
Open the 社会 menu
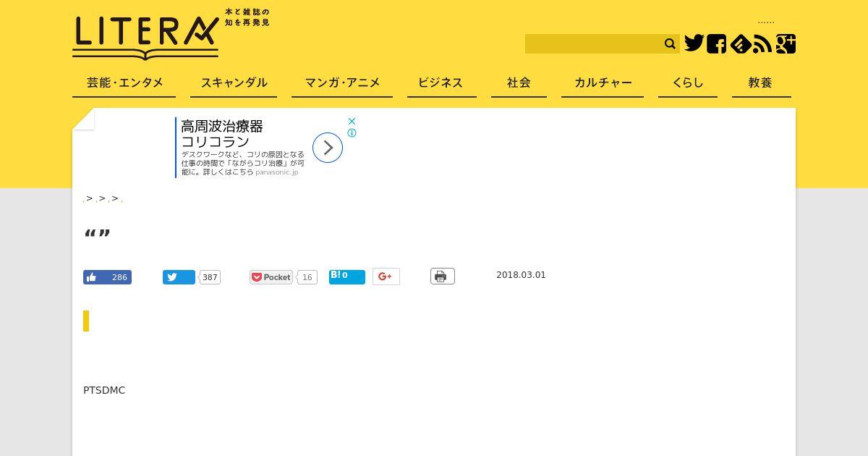pos(519,83)
